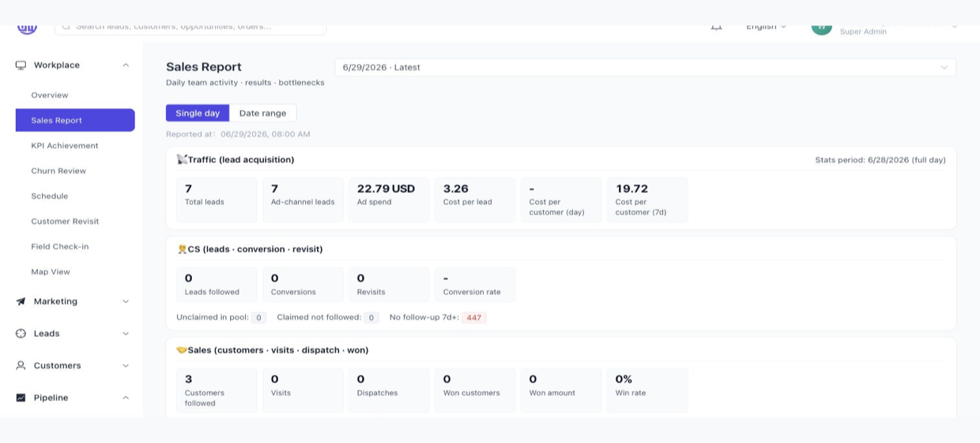Switch to Single day view
Viewport: 980px width, 443px height.
198,113
